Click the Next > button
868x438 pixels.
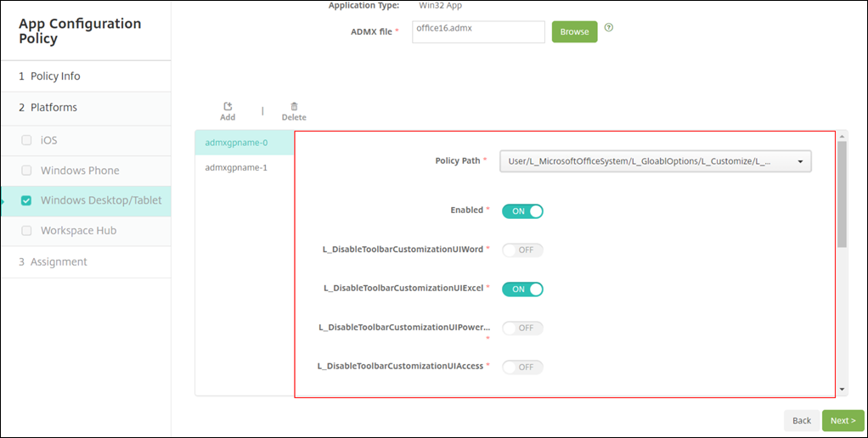843,421
